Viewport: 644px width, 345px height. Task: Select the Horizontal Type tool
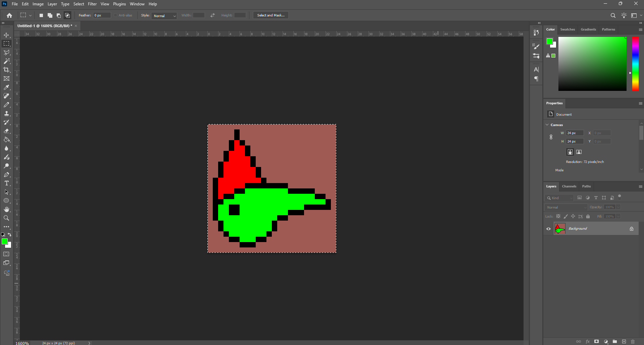(6, 183)
